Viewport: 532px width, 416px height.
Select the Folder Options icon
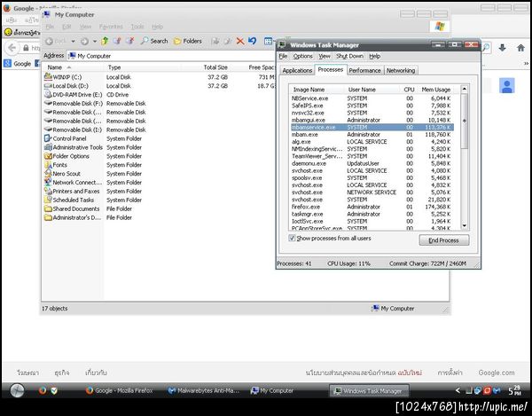[x=48, y=156]
